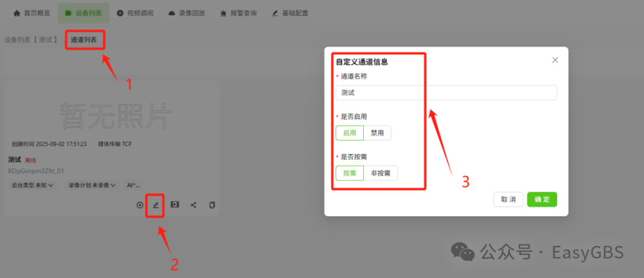Click the home icon in navigation
This screenshot has width=644, height=278.
coord(17,13)
